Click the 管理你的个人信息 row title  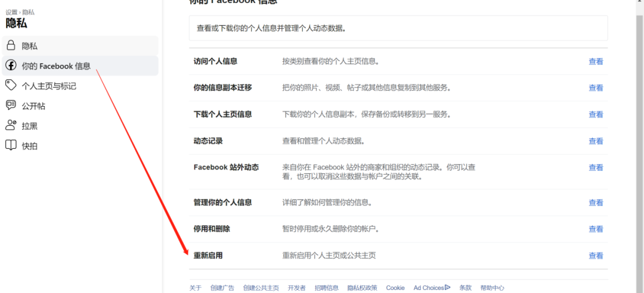(222, 202)
